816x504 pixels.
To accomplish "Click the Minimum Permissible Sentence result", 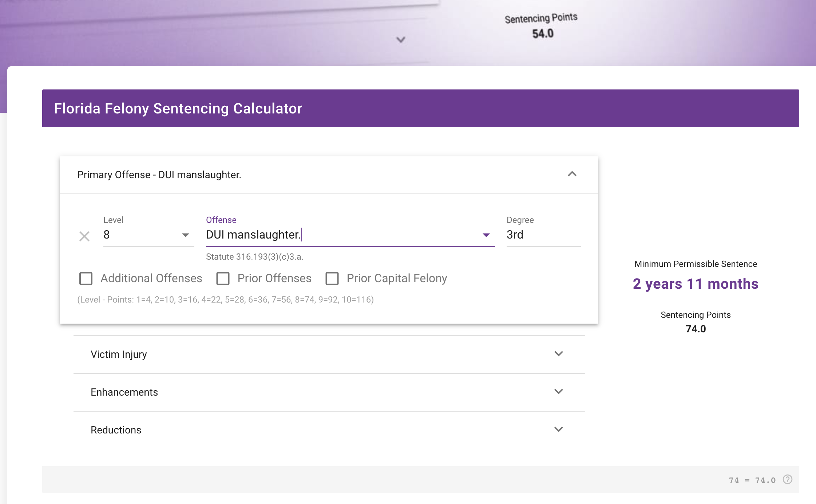I will tap(696, 284).
